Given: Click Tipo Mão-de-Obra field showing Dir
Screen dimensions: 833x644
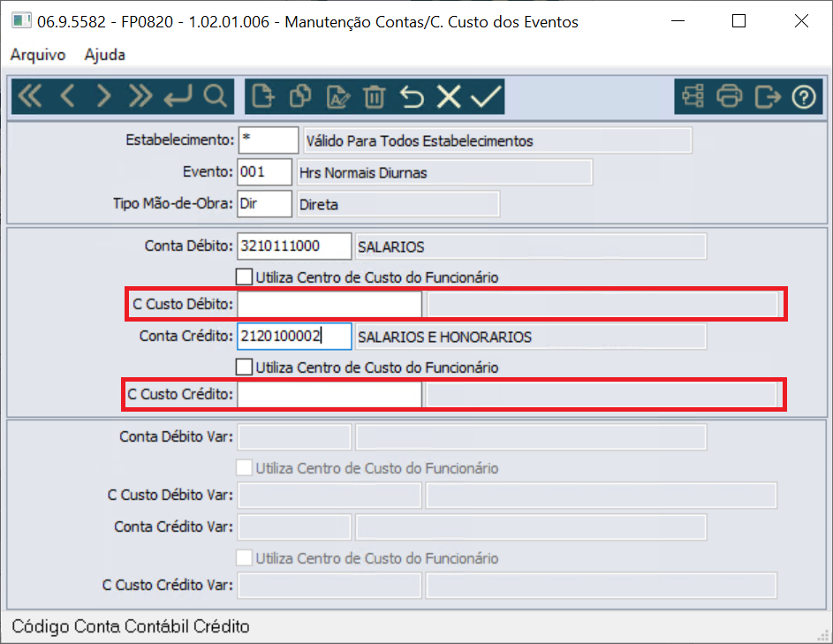Looking at the screenshot, I should (264, 203).
